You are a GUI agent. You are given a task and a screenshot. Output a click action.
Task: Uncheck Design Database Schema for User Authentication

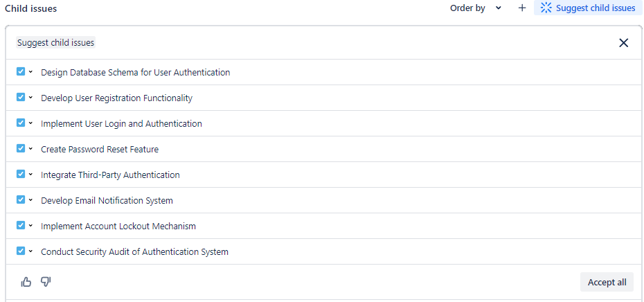21,71
